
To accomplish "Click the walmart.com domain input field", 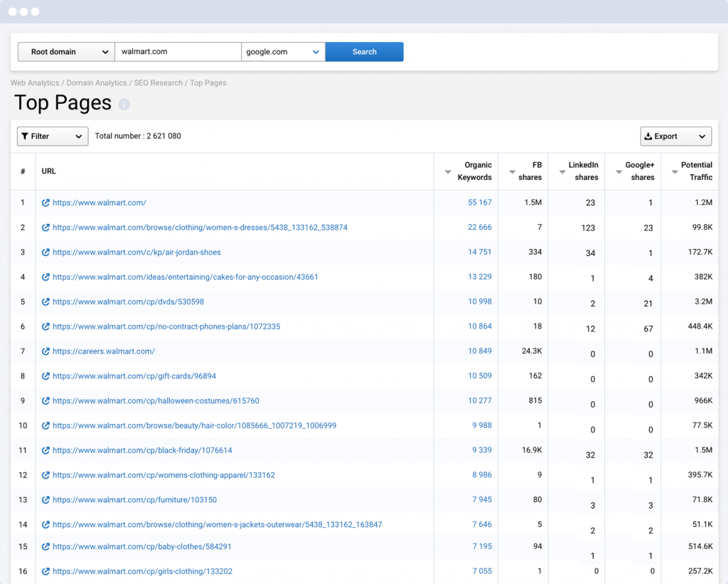I will click(178, 52).
